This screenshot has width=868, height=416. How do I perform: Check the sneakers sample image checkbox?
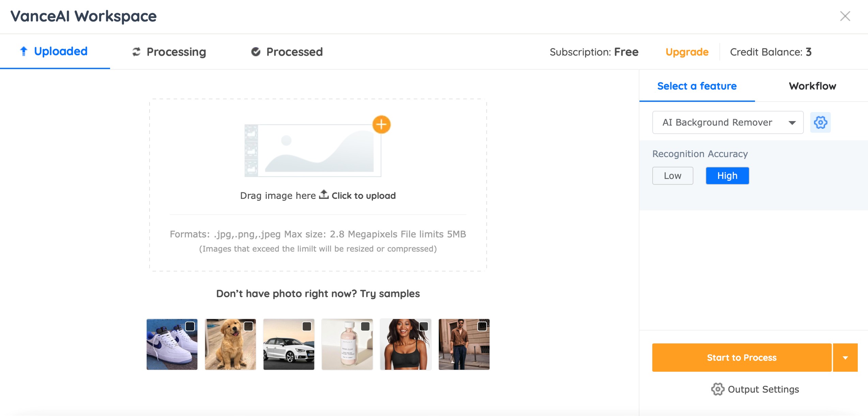click(x=190, y=326)
